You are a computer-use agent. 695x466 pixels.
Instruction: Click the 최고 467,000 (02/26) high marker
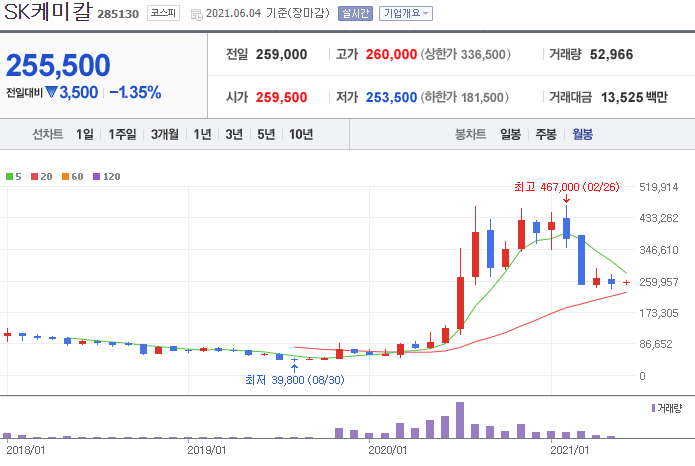(566, 187)
